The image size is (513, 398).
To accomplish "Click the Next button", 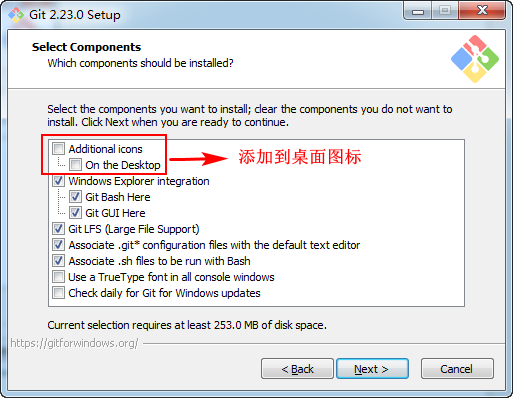I will tap(372, 369).
